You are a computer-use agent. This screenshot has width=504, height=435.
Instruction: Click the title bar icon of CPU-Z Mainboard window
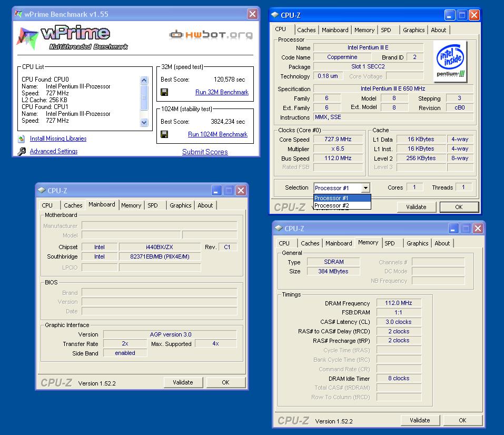click(x=42, y=190)
